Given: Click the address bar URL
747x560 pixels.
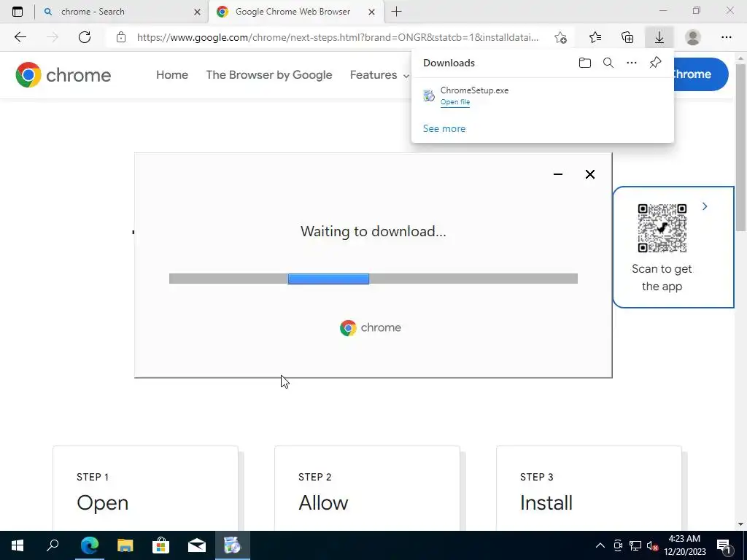Looking at the screenshot, I should 337,37.
